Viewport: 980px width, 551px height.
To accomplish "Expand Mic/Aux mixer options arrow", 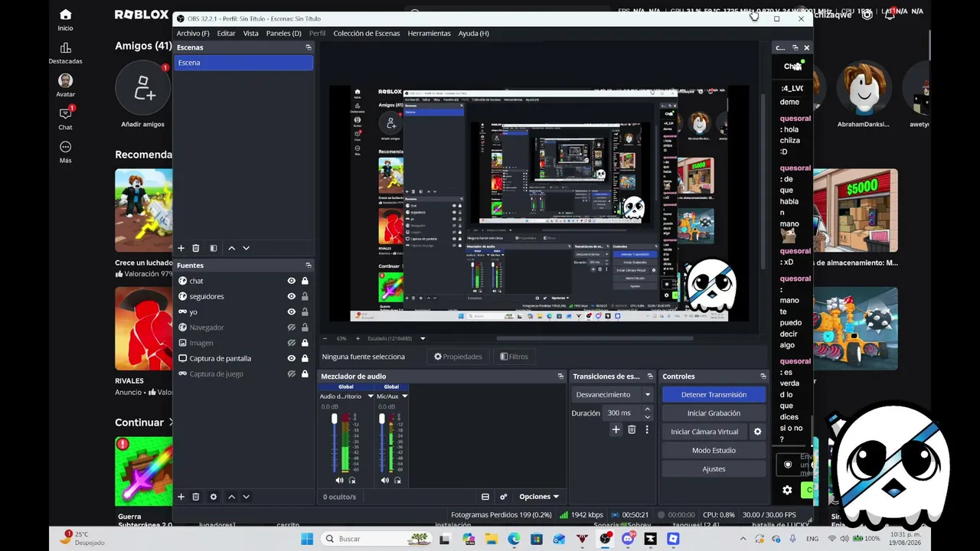I will [404, 396].
